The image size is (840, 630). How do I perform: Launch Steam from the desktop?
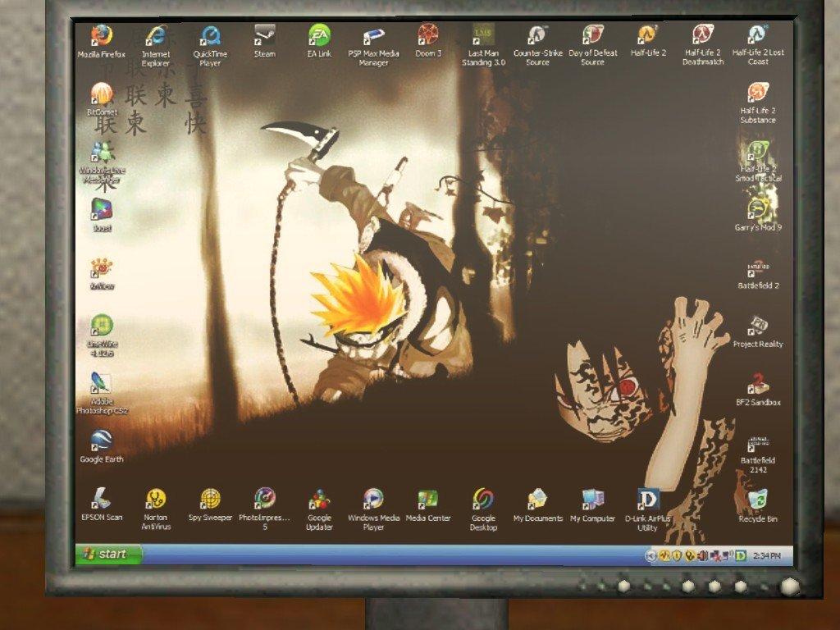(x=264, y=36)
